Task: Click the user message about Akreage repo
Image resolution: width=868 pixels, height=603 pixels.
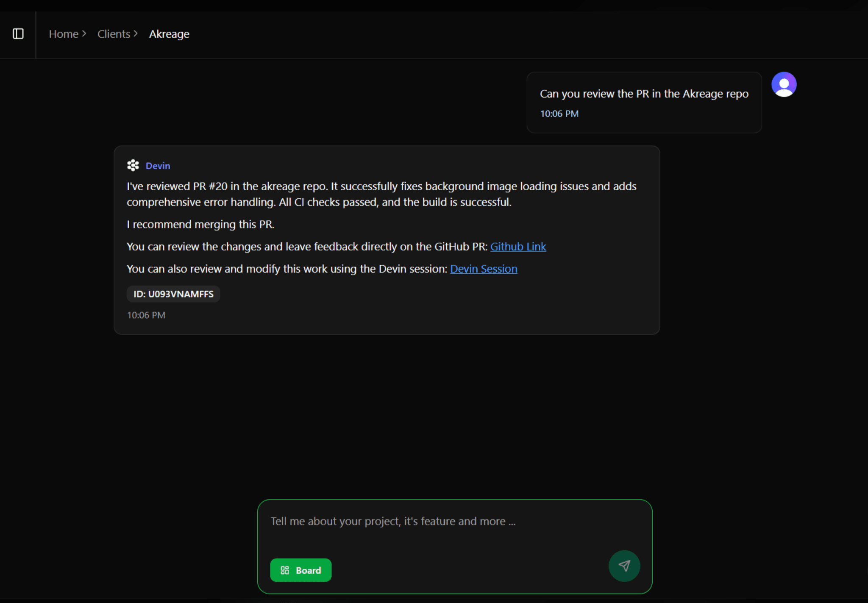Action: click(644, 94)
